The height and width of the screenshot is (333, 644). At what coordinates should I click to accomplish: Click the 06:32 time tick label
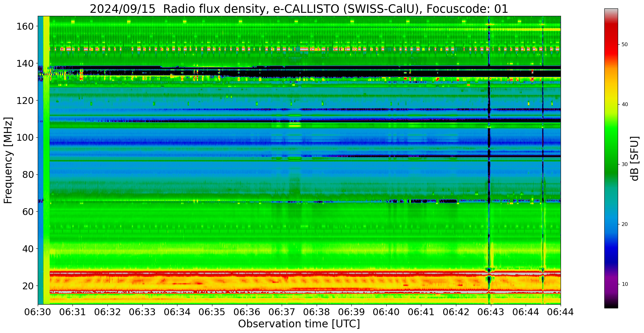point(108,312)
